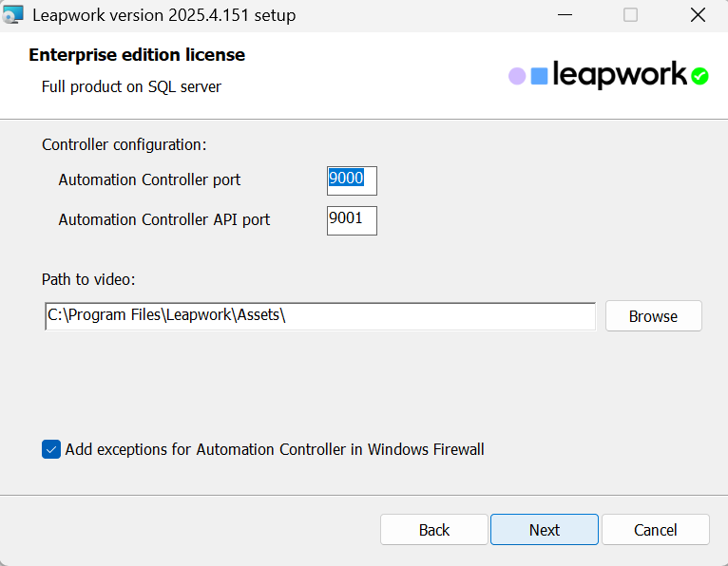The image size is (728, 566).
Task: Focus the Automation Controller port field
Action: pyautogui.click(x=352, y=180)
